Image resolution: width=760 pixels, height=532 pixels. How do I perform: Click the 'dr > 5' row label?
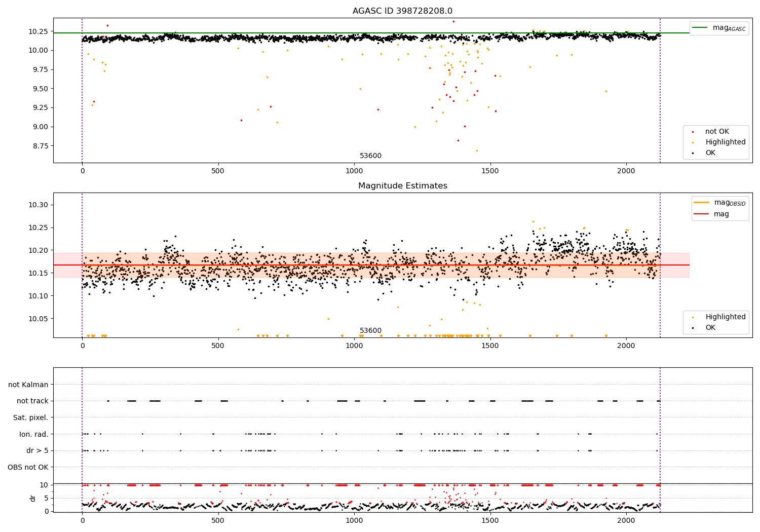(37, 451)
